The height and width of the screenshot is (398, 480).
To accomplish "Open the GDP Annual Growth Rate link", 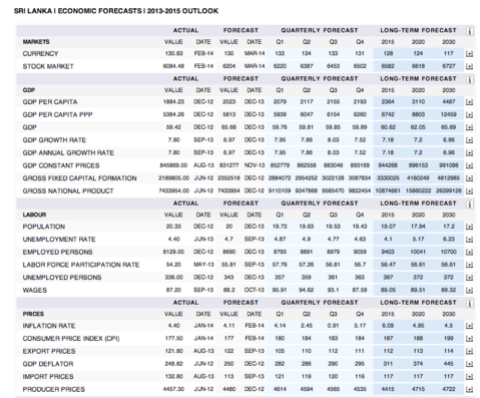I will [68, 153].
